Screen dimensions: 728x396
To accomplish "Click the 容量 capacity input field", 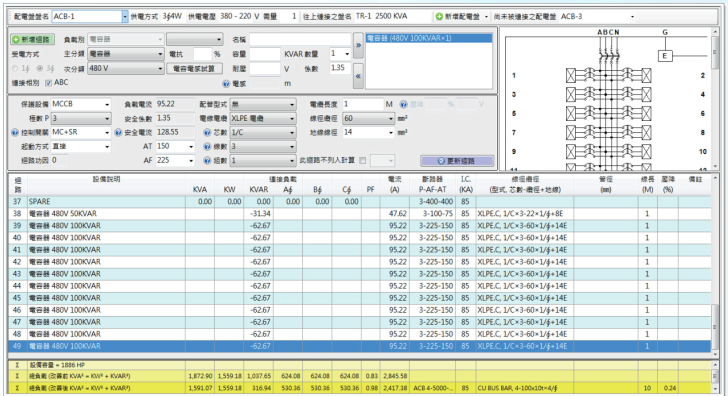I will (x=265, y=54).
